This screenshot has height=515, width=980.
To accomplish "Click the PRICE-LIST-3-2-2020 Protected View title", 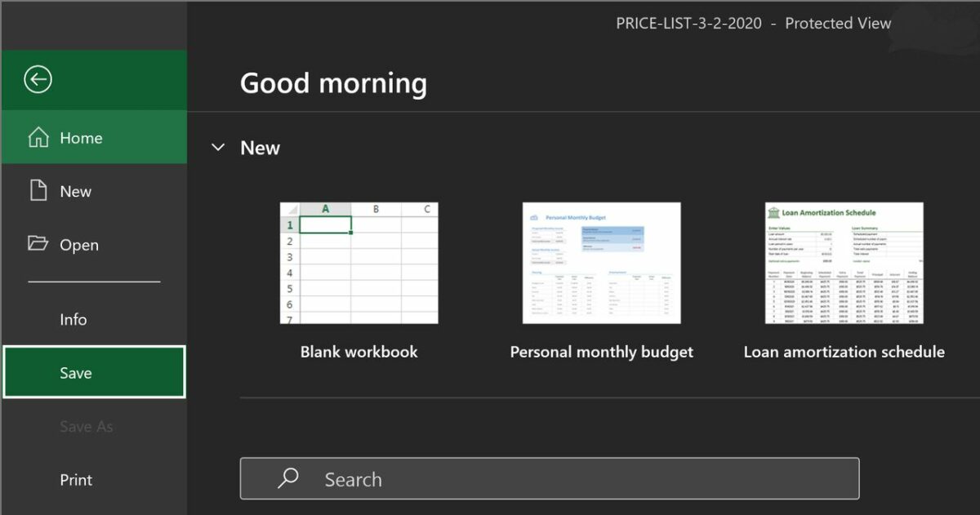I will tap(751, 23).
